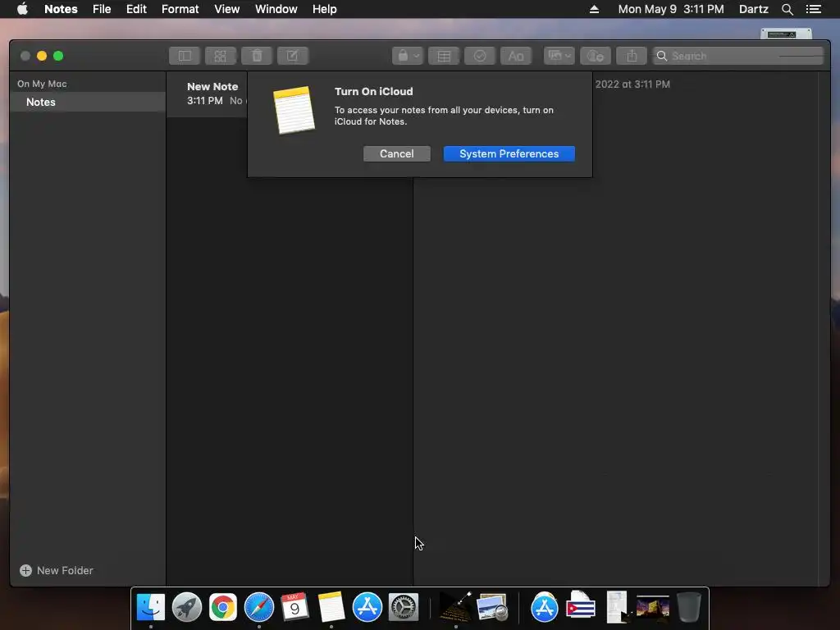Open the blue App Store Dock icon
The width and height of the screenshot is (840, 630).
tap(367, 607)
